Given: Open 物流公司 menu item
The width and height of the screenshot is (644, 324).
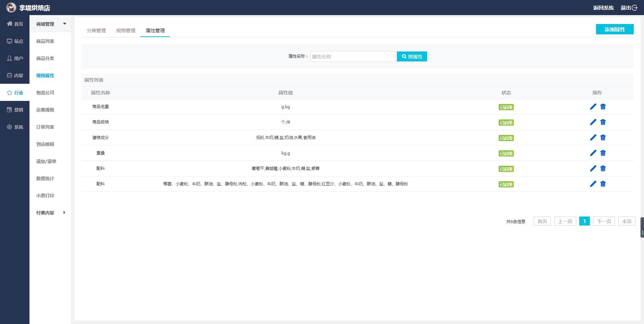Looking at the screenshot, I should (45, 93).
